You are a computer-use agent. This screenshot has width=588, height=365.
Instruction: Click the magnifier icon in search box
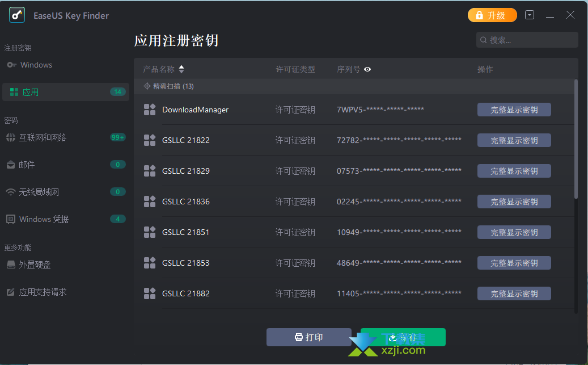pos(483,40)
